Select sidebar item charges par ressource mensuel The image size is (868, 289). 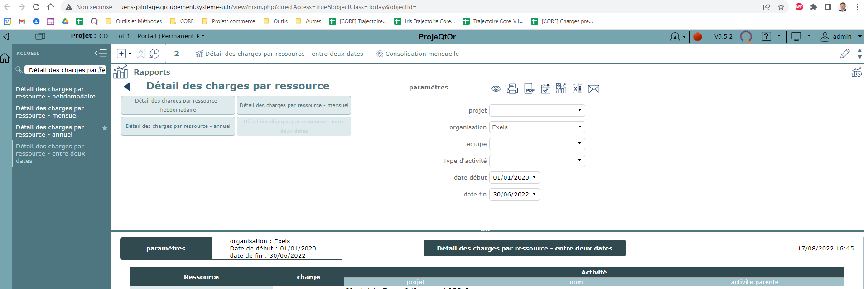(x=50, y=112)
